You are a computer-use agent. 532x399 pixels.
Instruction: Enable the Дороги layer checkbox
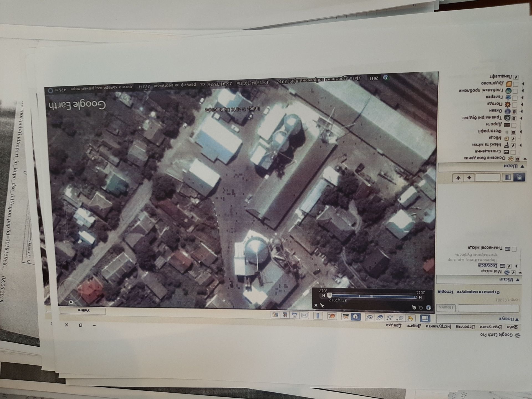(513, 125)
